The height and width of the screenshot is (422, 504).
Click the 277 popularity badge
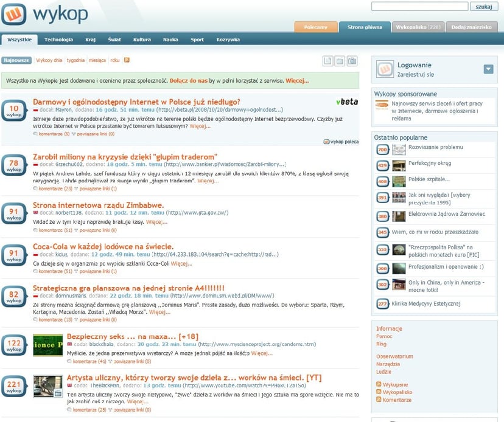[382, 304]
